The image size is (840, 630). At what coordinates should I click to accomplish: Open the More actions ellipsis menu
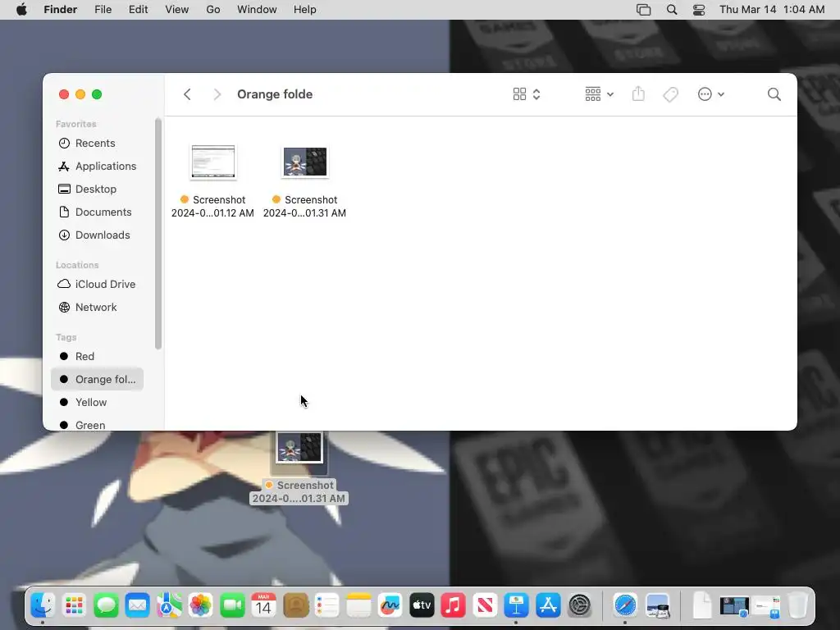[711, 94]
